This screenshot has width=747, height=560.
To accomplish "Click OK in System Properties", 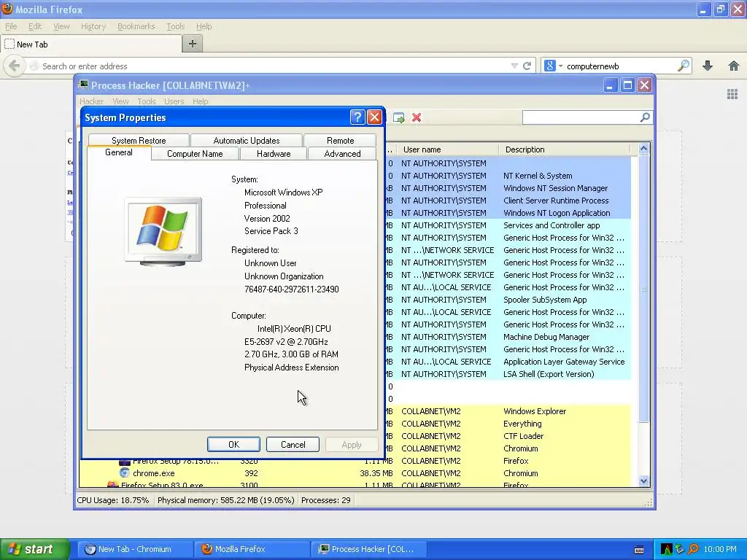I will click(233, 444).
